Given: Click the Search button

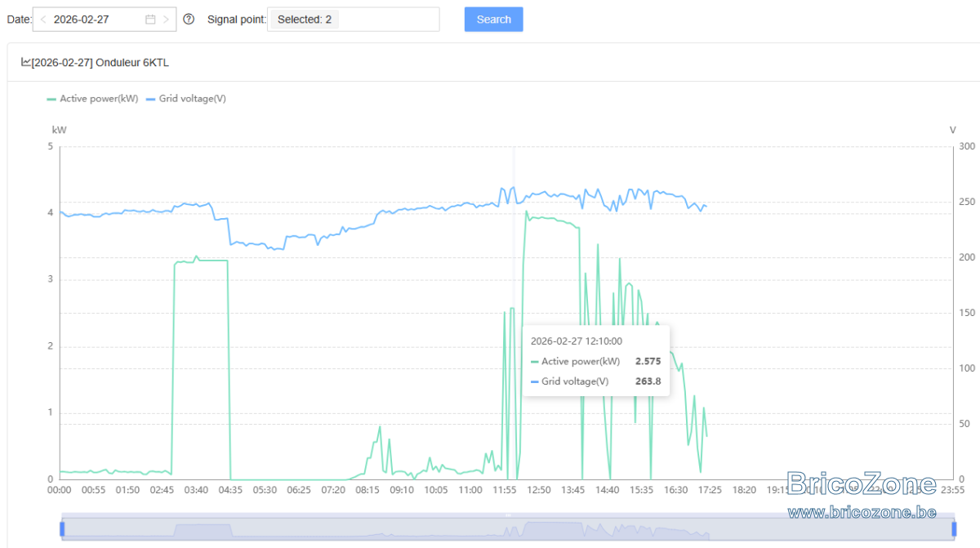Looking at the screenshot, I should click(494, 20).
